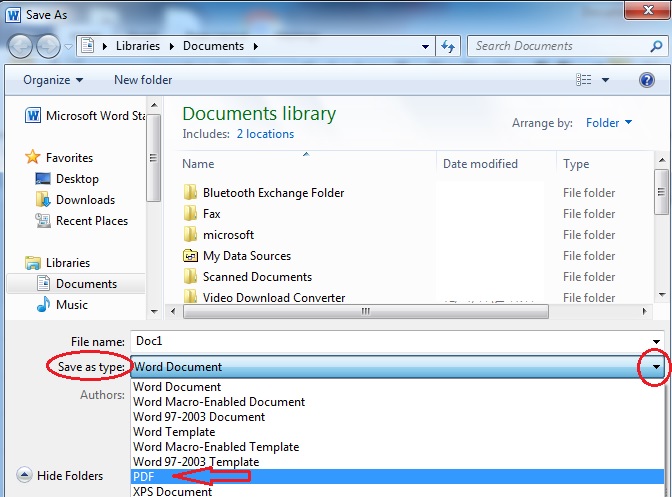Select Music library in navigation pane
The width and height of the screenshot is (672, 497).
point(62,305)
